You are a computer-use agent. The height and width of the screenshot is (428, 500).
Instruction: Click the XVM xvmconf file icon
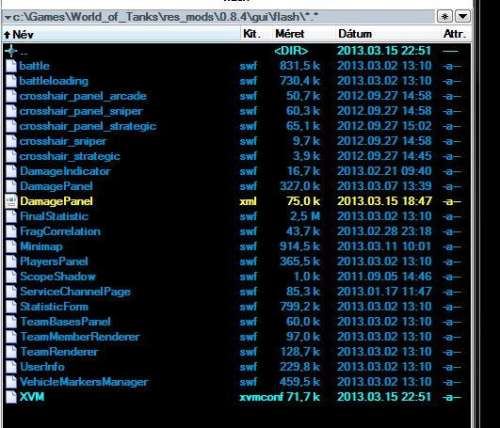[x=11, y=397]
